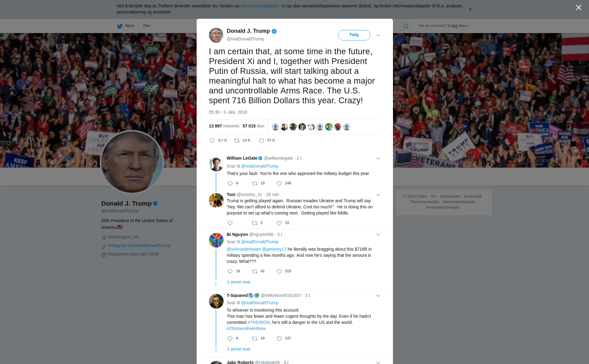Show '1 annet svar' under Bi Nguyen's reply

click(239, 282)
